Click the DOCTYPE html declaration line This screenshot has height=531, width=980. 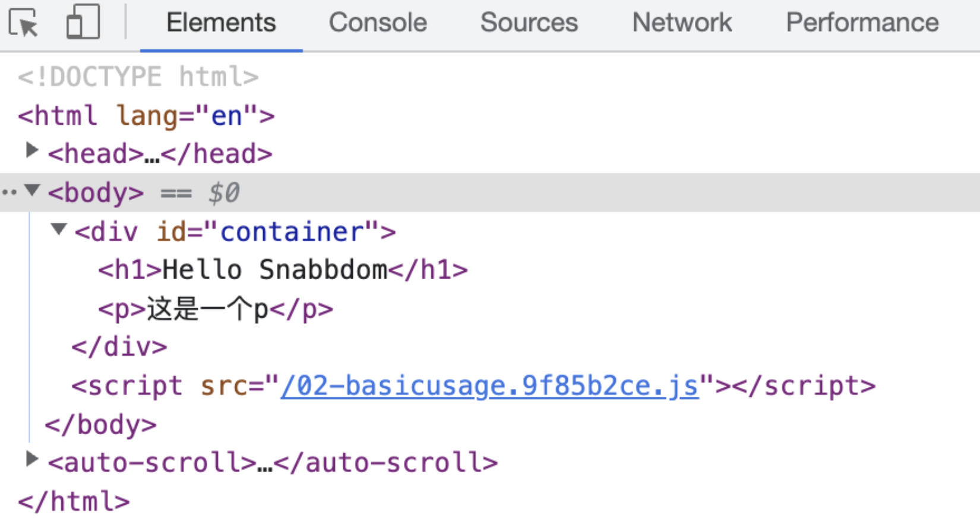pos(138,77)
